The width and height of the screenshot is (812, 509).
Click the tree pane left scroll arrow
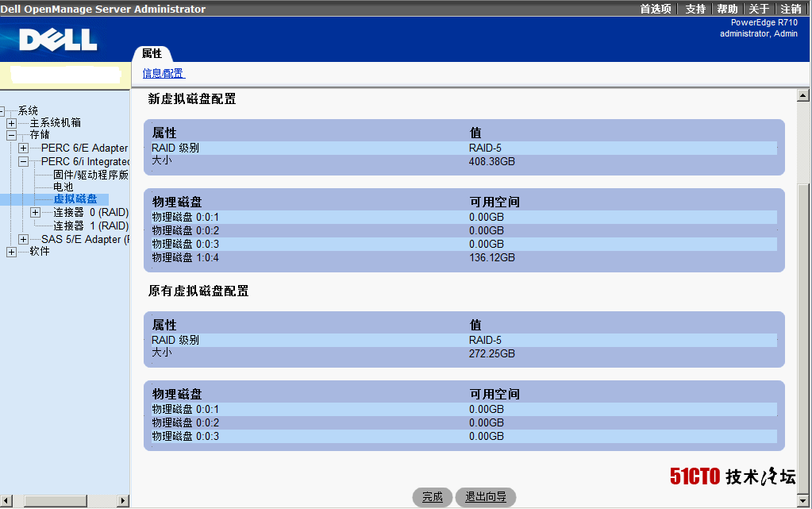[6, 501]
